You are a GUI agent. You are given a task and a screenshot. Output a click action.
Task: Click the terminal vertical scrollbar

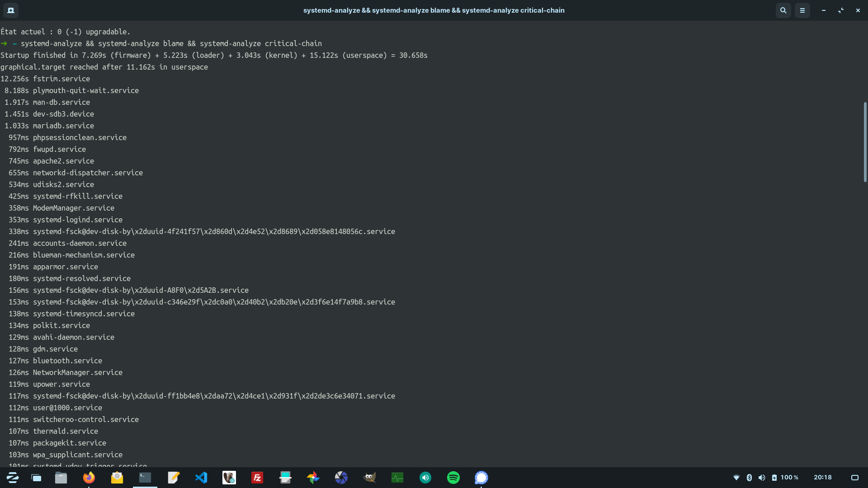click(865, 142)
